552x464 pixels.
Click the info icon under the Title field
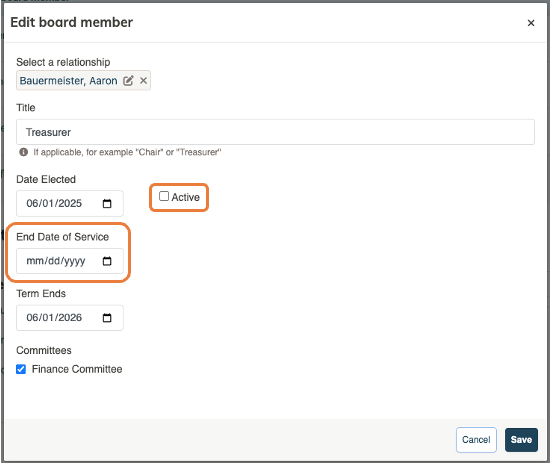(x=24, y=152)
